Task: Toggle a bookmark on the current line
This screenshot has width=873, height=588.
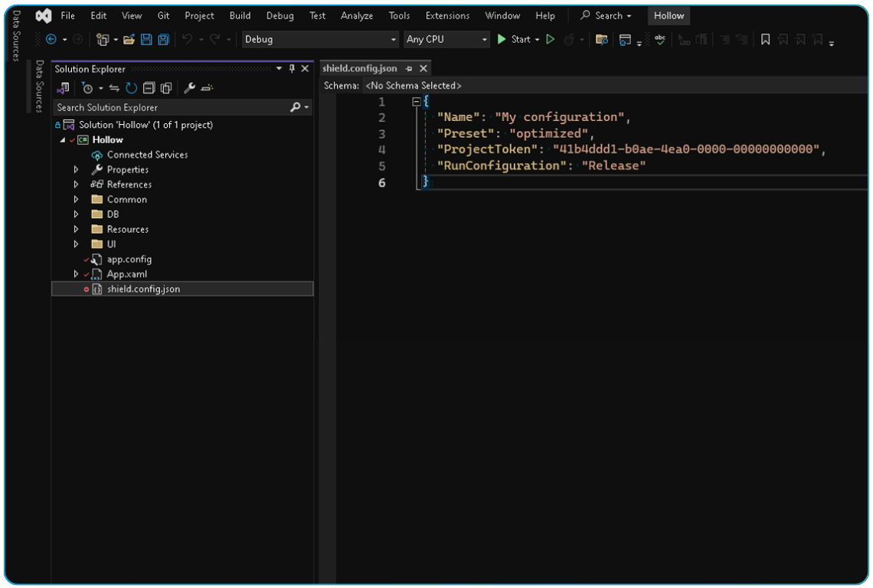Action: pos(766,39)
